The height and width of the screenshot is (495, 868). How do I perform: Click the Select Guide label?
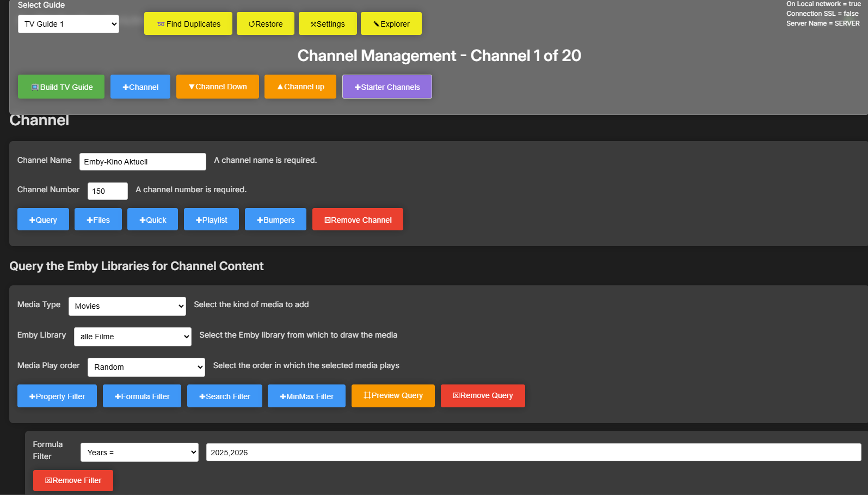point(41,5)
